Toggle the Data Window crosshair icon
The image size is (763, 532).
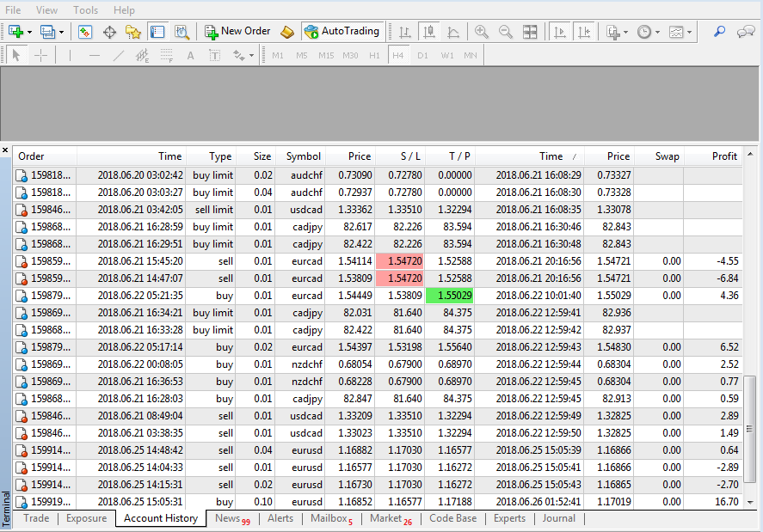coord(110,32)
